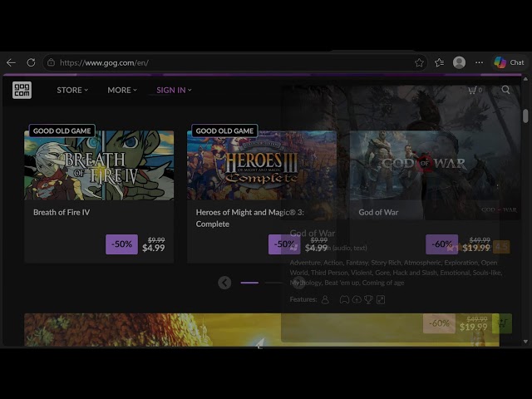Image resolution: width=532 pixels, height=399 pixels.
Task: Open the God of War cover image
Action: click(x=425, y=165)
